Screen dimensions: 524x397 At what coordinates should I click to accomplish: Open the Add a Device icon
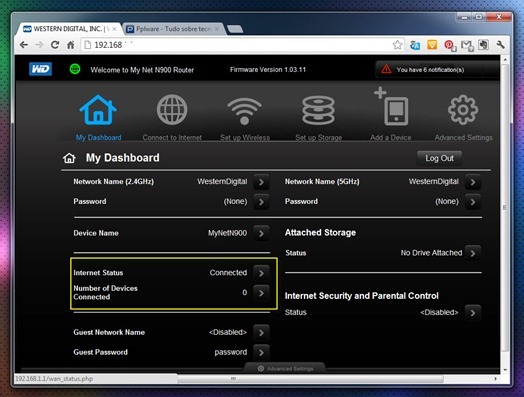[x=391, y=106]
